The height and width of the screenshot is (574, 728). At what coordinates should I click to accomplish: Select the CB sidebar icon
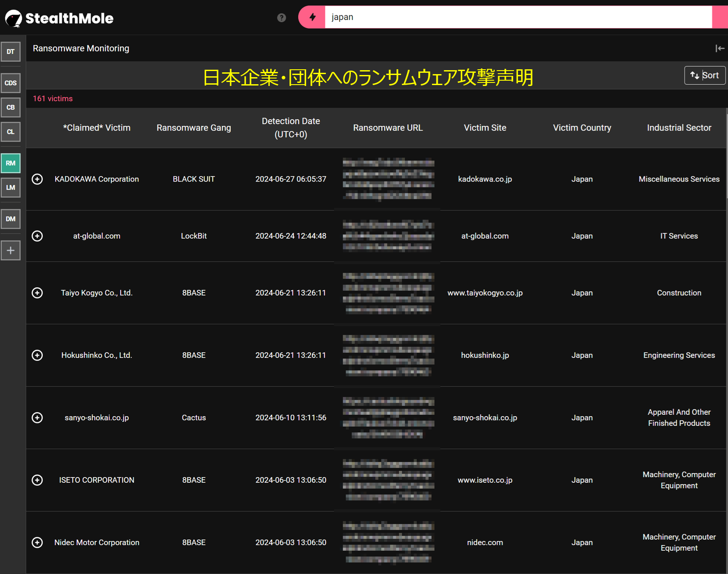pos(11,107)
